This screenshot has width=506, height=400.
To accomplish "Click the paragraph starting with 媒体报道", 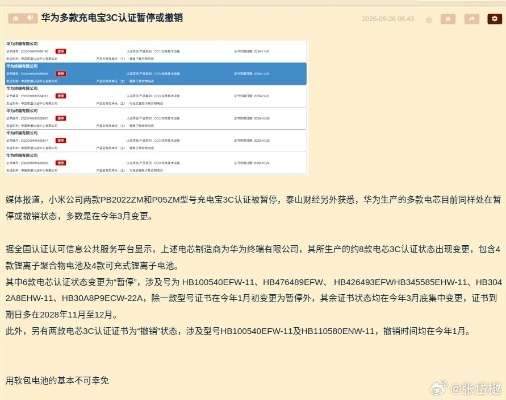I will point(253,208).
